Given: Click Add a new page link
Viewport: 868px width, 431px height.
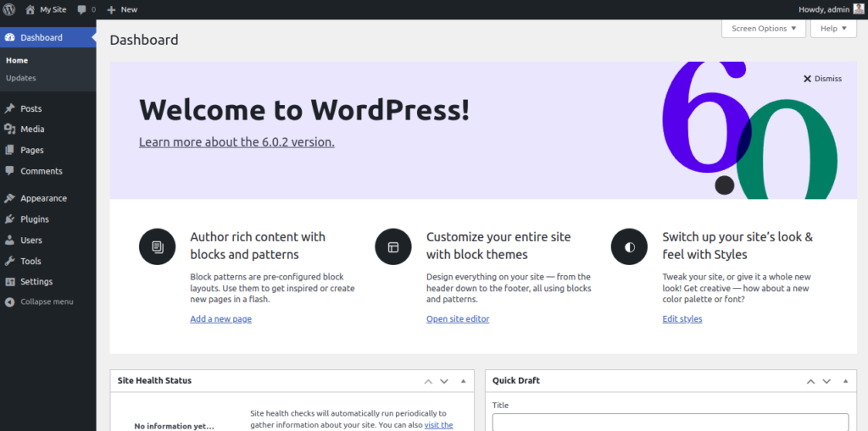Looking at the screenshot, I should coord(221,319).
